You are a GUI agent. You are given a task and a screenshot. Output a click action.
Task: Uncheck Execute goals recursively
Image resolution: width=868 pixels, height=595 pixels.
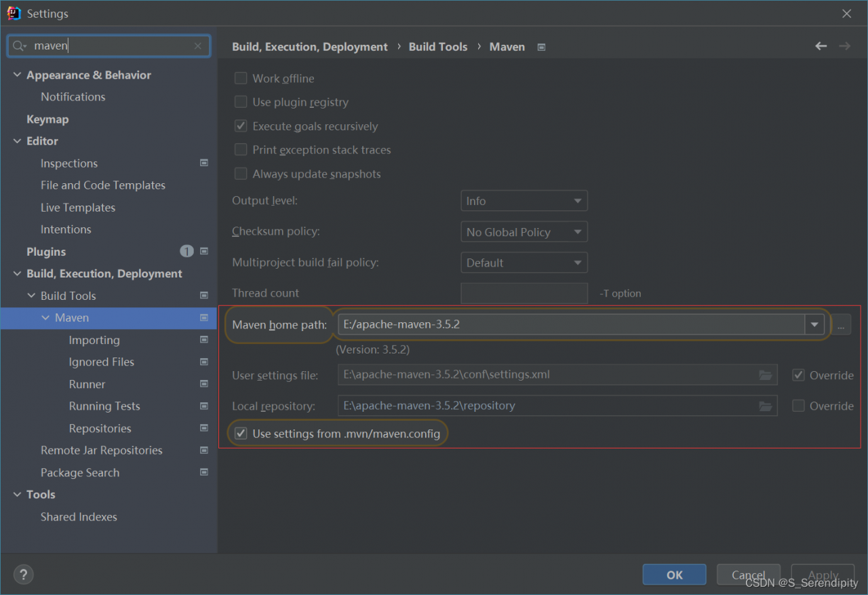tap(241, 126)
